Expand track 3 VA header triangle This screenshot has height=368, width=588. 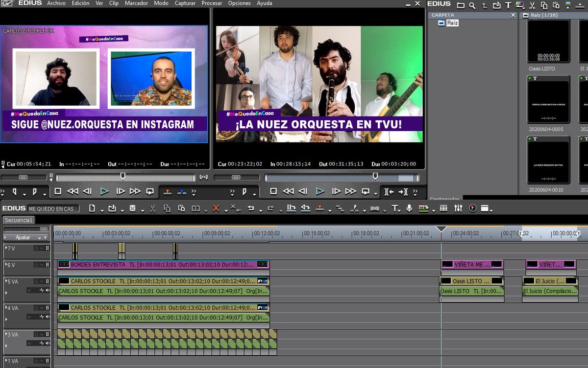click(6, 334)
